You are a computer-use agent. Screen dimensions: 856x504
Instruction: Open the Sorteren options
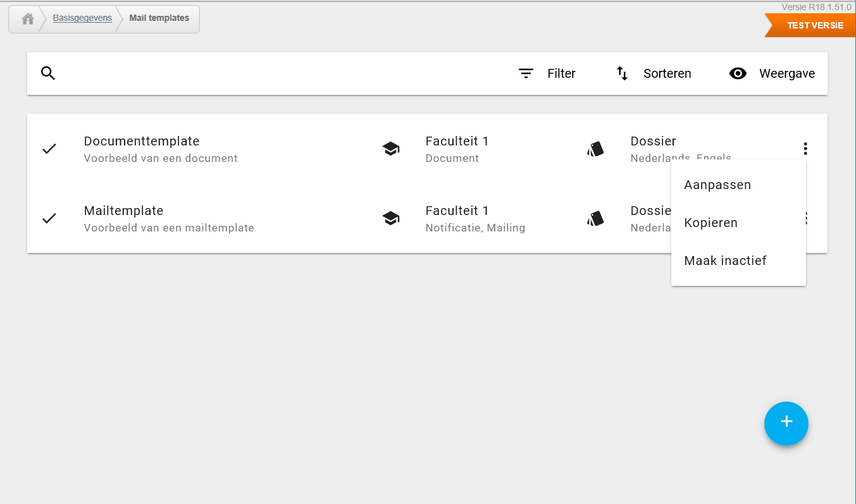[x=654, y=73]
